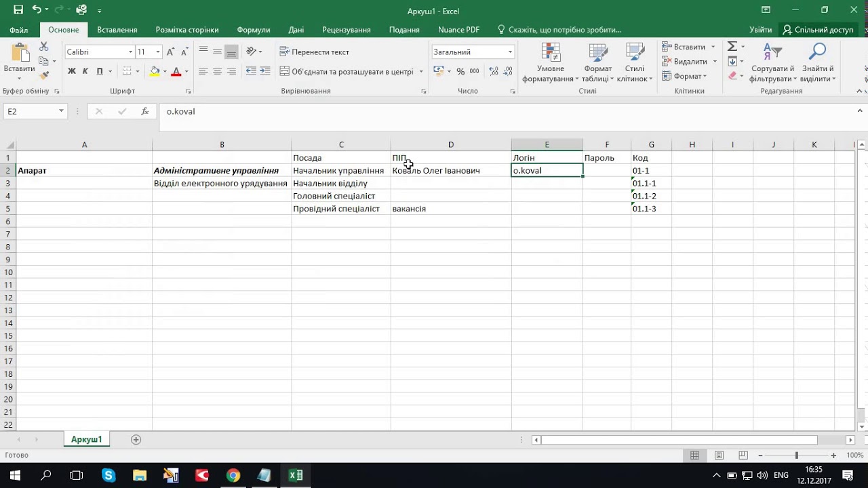This screenshot has width=868, height=488.
Task: Click the Увійти sign-in link
Action: (x=761, y=30)
